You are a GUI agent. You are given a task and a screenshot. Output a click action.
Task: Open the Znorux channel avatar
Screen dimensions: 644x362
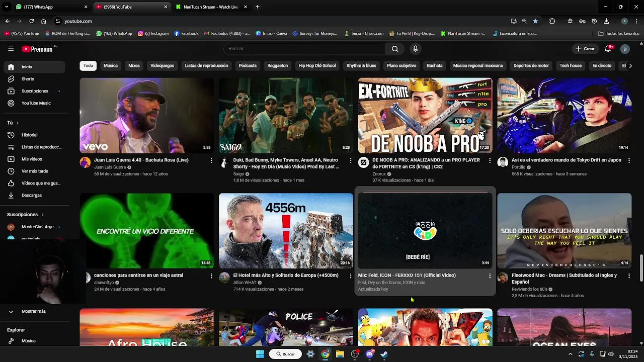click(363, 162)
